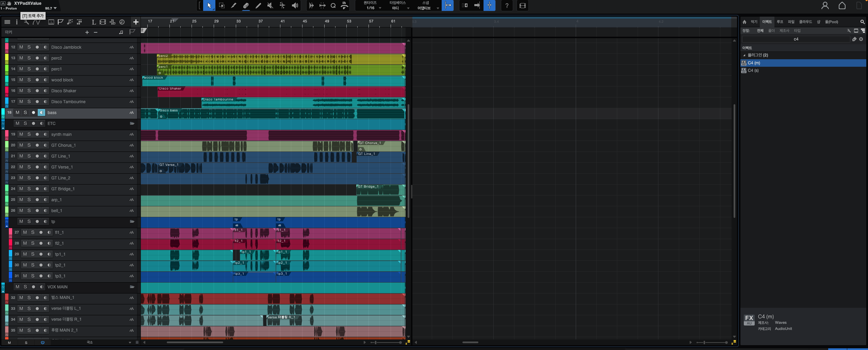Switch to the 루프 browser tab
The width and height of the screenshot is (868, 350).
coord(780,22)
